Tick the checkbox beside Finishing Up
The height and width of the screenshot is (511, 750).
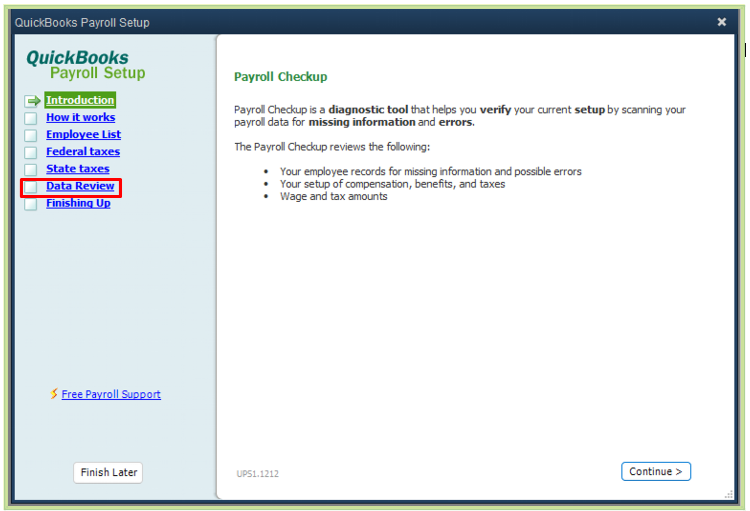pyautogui.click(x=31, y=204)
